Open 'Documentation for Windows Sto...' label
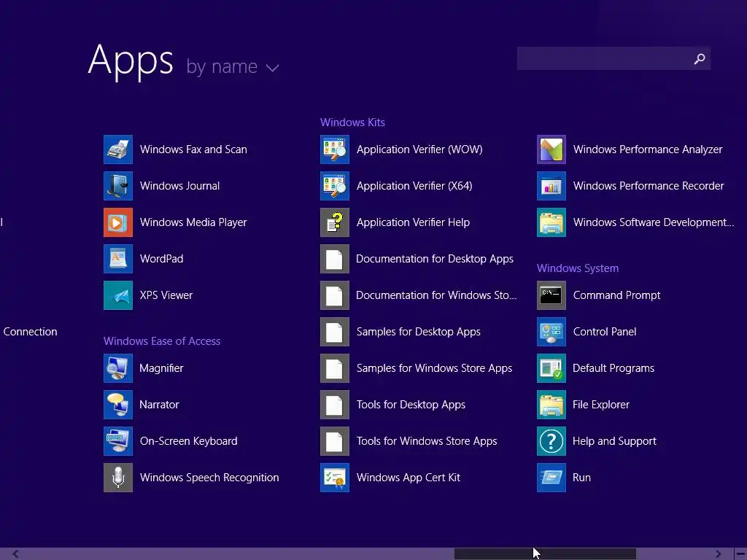The height and width of the screenshot is (560, 747). [x=436, y=295]
